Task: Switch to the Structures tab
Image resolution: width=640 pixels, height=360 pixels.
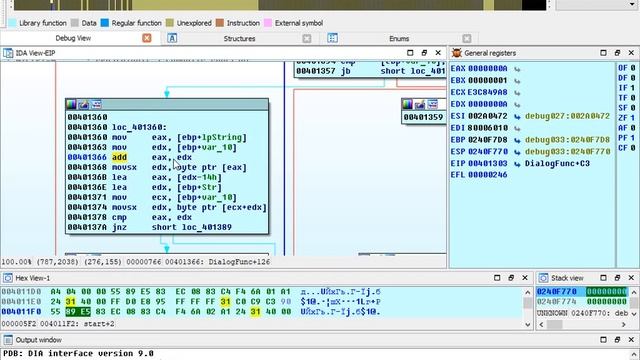Action: [x=239, y=38]
